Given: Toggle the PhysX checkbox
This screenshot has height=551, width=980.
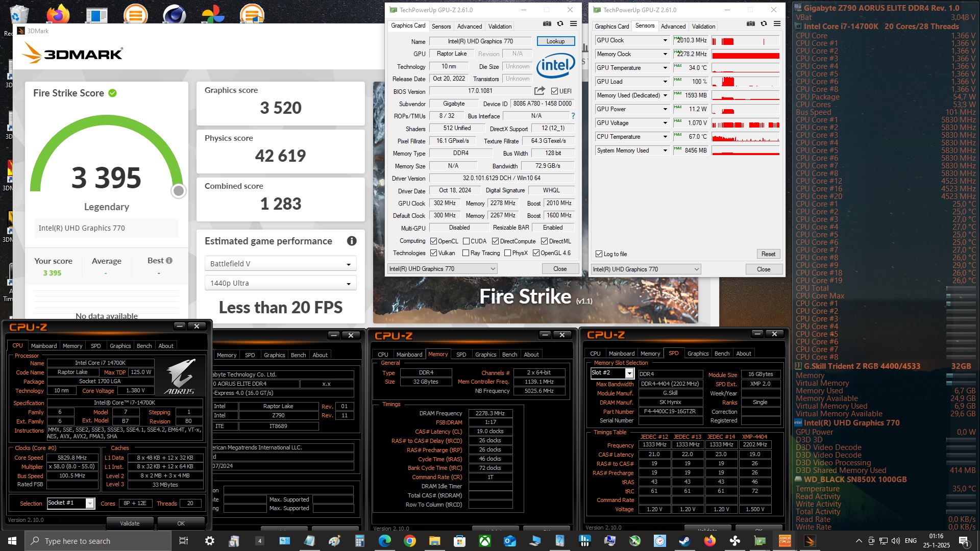Looking at the screenshot, I should click(x=507, y=253).
